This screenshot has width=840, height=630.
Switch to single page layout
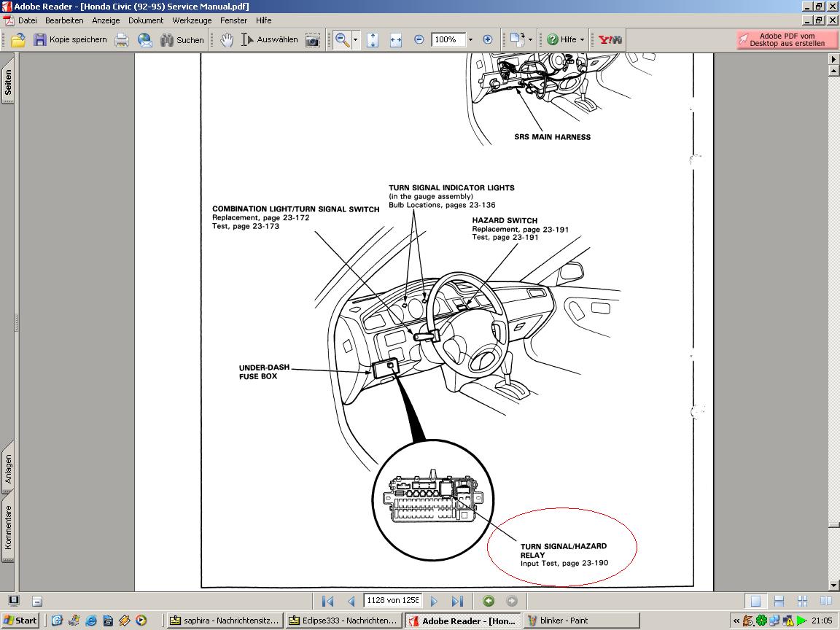755,601
